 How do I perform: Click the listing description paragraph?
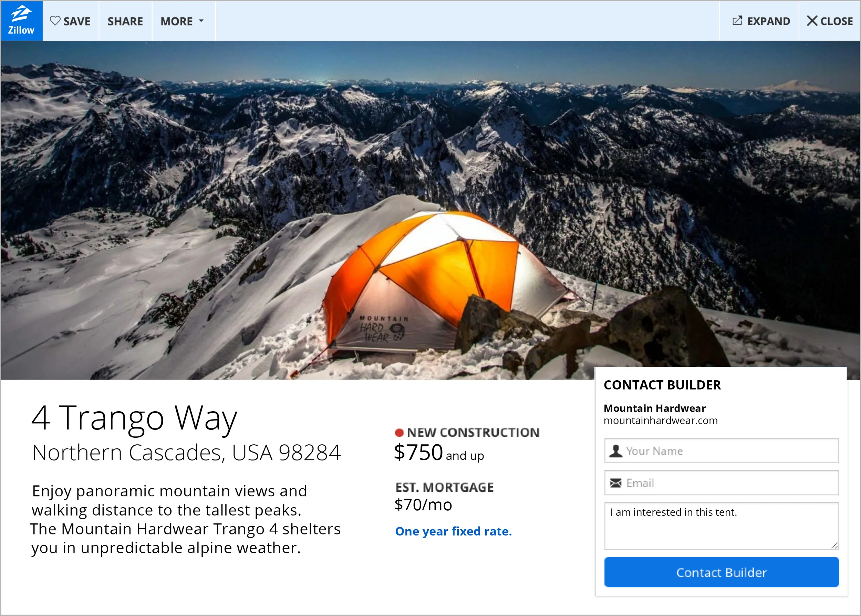click(186, 519)
